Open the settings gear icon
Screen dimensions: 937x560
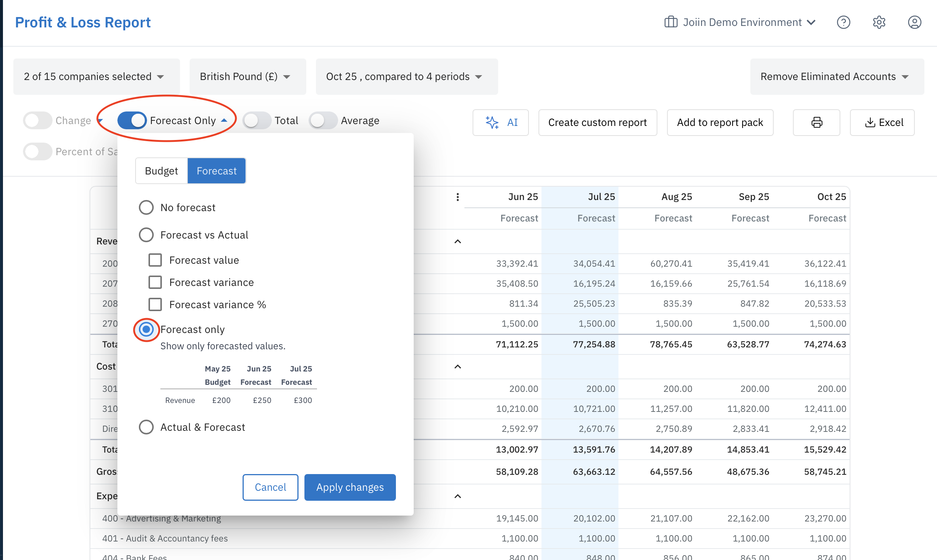879,22
